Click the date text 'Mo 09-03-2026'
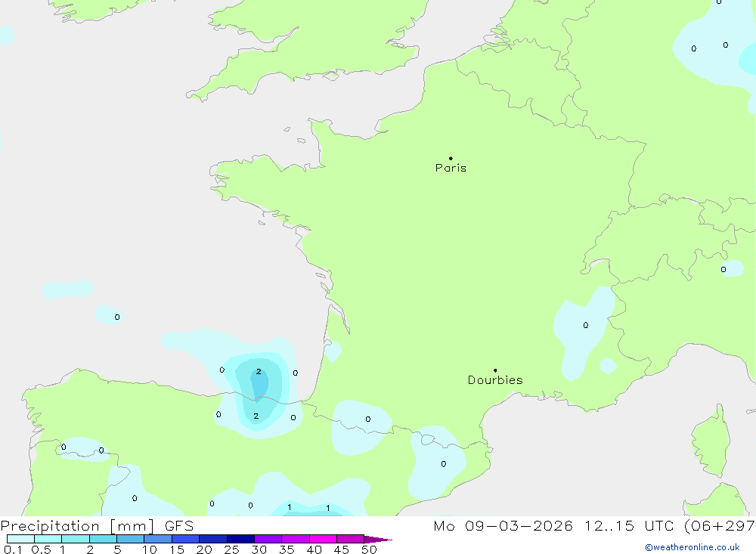This screenshot has height=554, width=756. click(503, 525)
